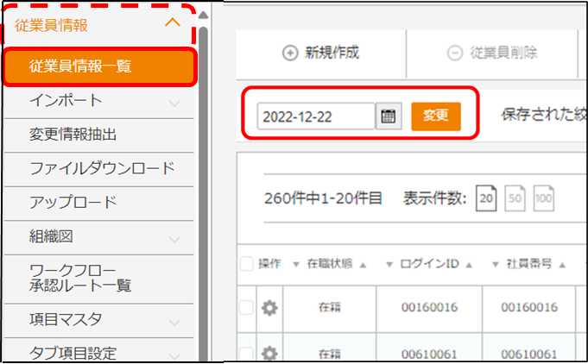Open the calendar date picker icon
Screen dimensions: 588x364
pyautogui.click(x=389, y=116)
